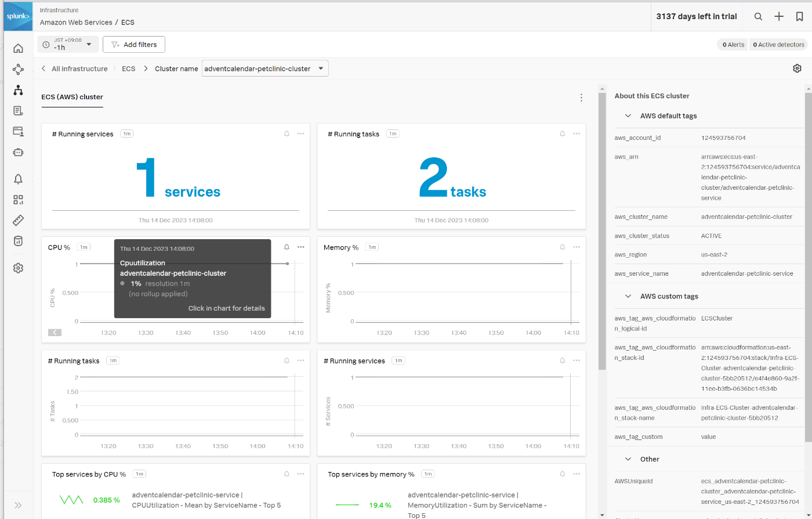Image resolution: width=812 pixels, height=519 pixels.
Task: Collapse the Other section
Action: [x=628, y=459]
